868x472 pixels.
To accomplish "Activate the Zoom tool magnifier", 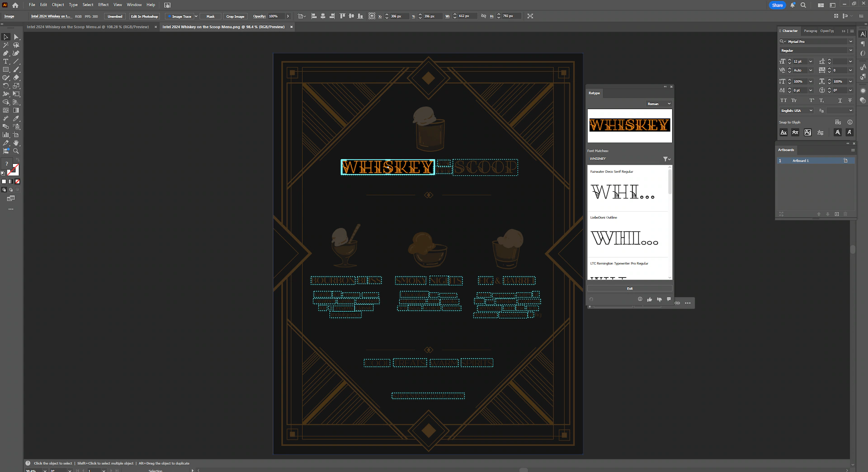I will pyautogui.click(x=16, y=151).
